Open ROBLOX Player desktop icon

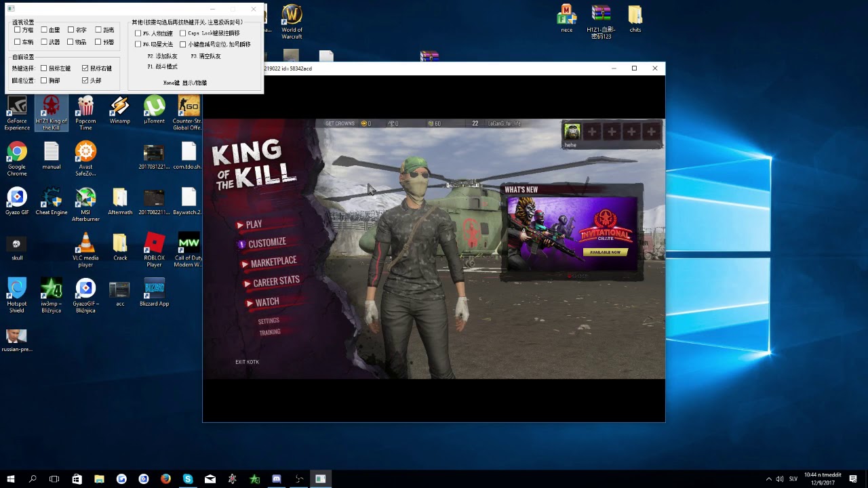(155, 250)
